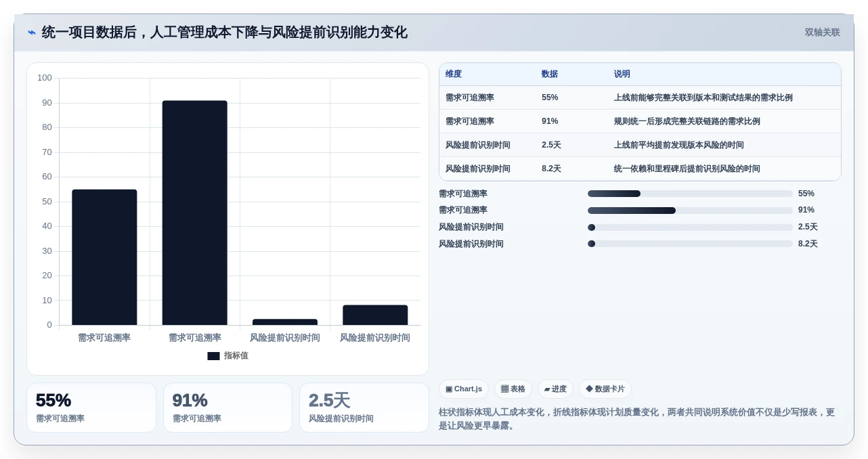
Task: Open the 2.5天 风险提前识别时间 summary card
Action: pyautogui.click(x=364, y=408)
